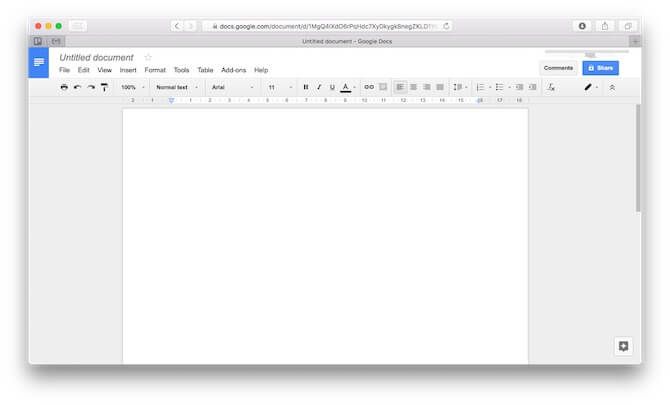This screenshot has height=405, width=670.
Task: Toggle bold formatting
Action: [x=306, y=87]
